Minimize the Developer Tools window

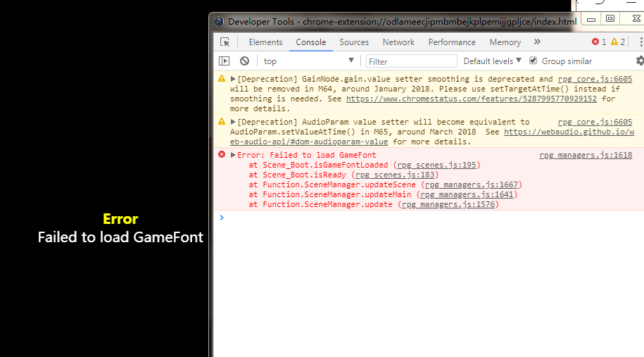tap(591, 19)
